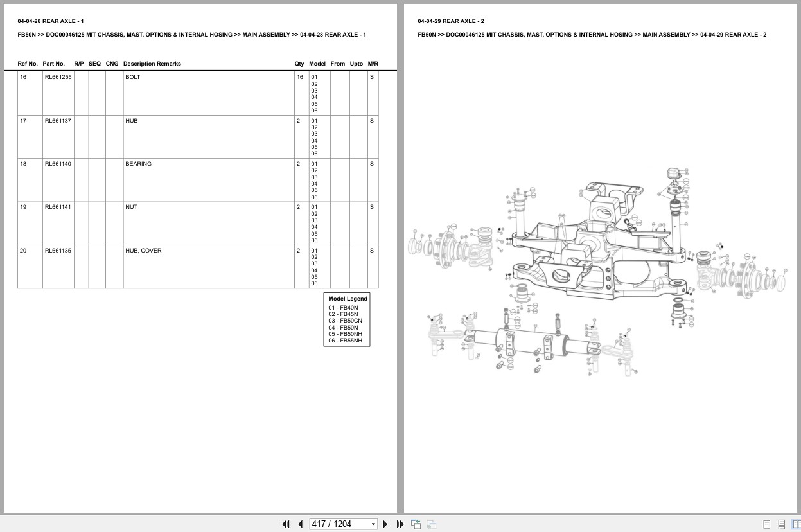
Task: Click the 04-04-29 REAR AXLE - 2 title
Action: [x=451, y=21]
